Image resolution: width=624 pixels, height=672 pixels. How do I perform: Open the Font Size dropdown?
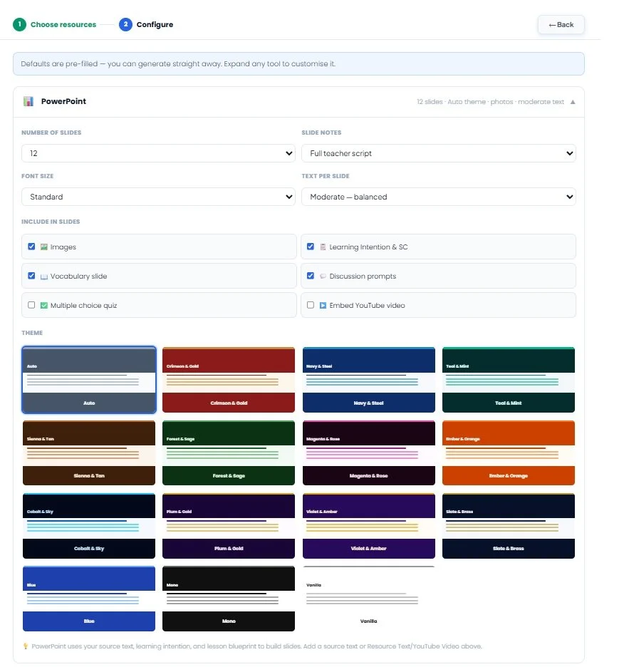pos(158,197)
